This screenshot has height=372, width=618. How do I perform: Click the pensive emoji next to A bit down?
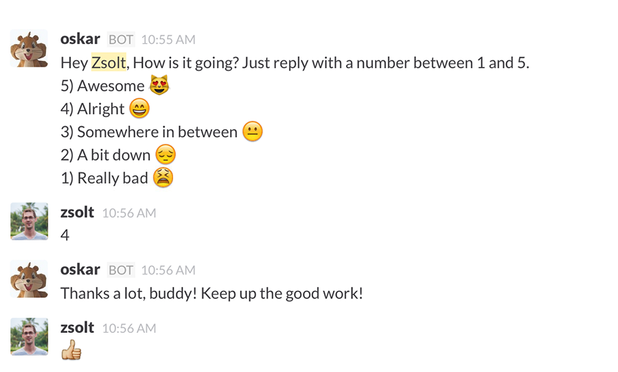166,154
